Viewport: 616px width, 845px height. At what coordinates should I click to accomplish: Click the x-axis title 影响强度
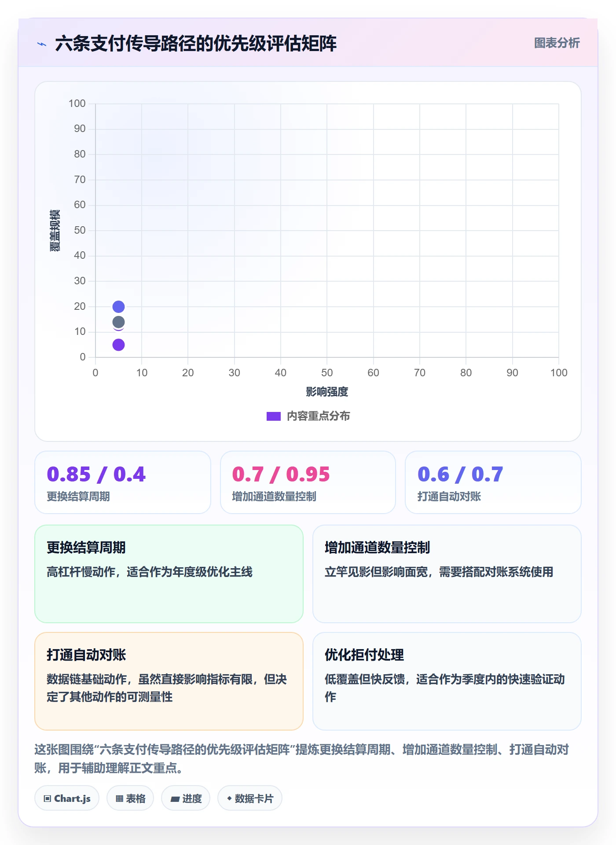327,392
